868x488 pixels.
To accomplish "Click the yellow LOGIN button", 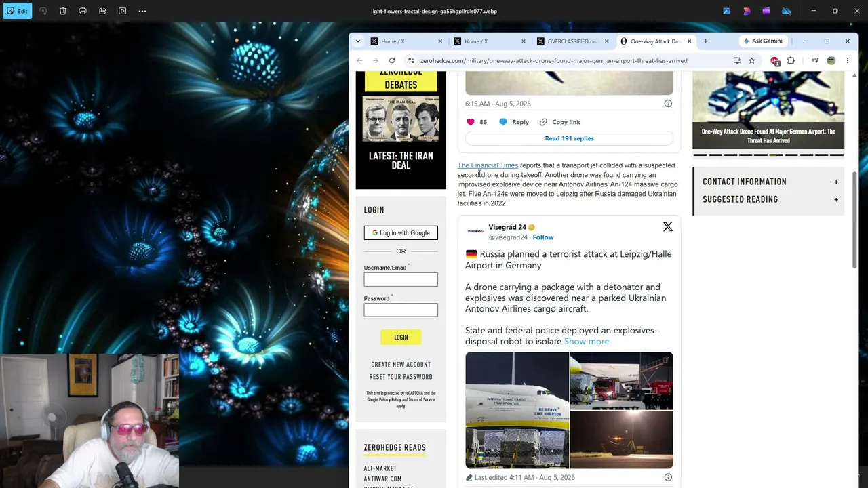I will point(401,338).
